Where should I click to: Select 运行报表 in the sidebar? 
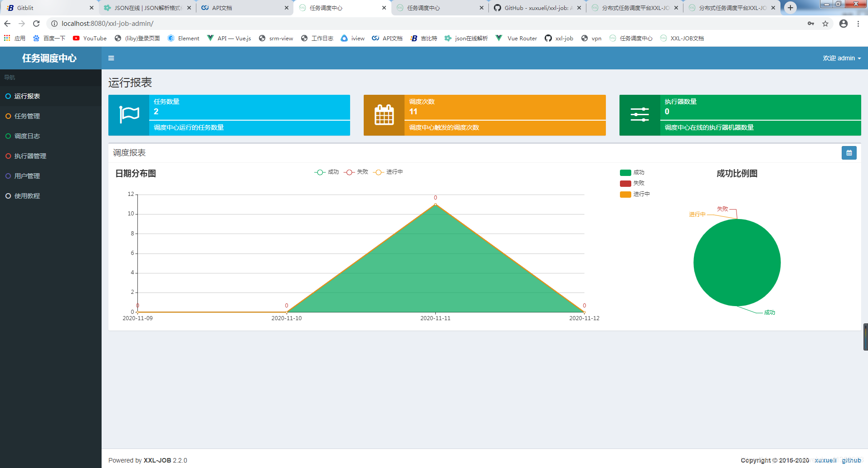pos(51,96)
